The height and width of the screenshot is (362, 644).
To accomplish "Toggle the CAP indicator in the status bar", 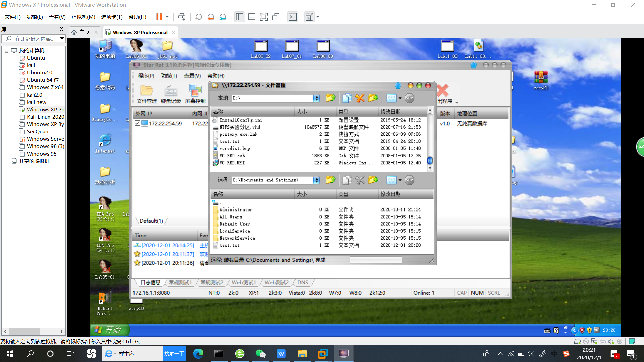I will tap(462, 293).
